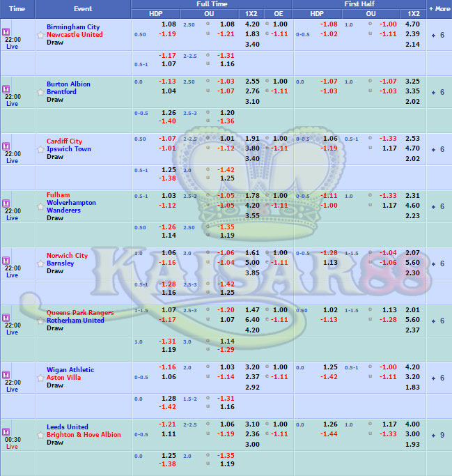This screenshot has width=452, height=476.
Task: Star the Leeds United vs Brighton match
Action: tap(40, 435)
